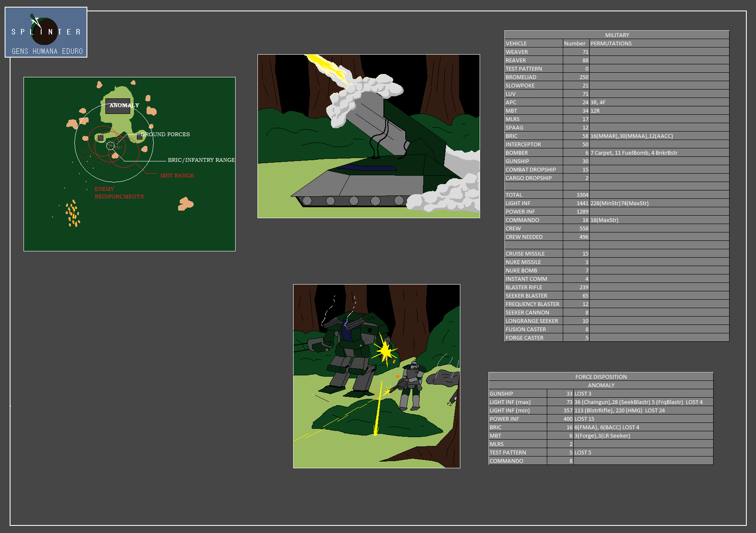Click the MBT RANGE red label
This screenshot has height=533, width=756.
(177, 176)
